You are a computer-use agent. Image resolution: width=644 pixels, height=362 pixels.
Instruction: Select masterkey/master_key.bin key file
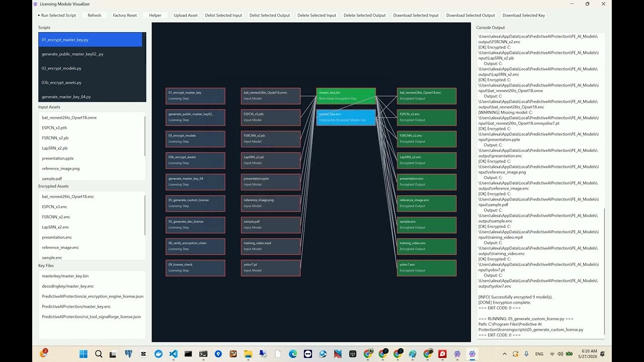[x=92, y=276]
